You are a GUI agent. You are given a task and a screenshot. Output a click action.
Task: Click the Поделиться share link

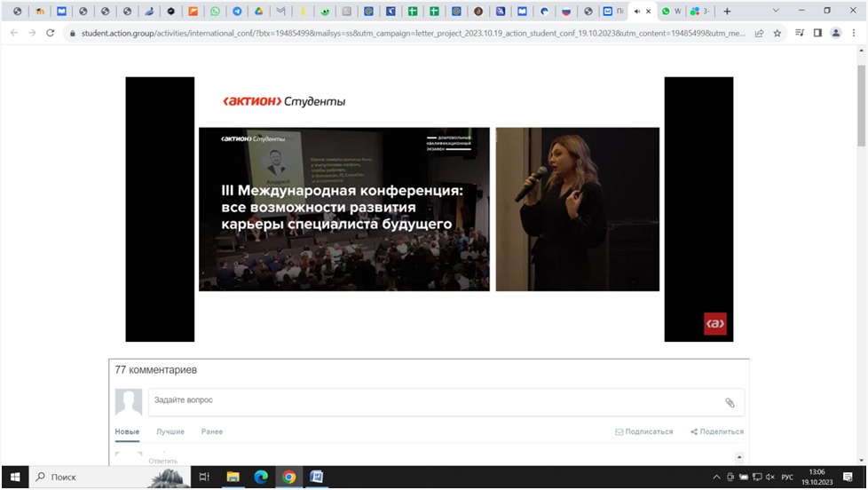click(717, 431)
